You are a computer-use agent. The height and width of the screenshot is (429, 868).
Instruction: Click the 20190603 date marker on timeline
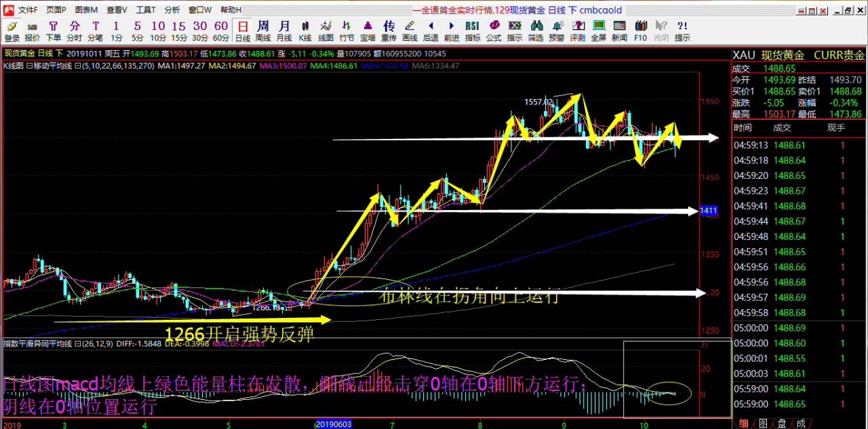pyautogui.click(x=334, y=424)
